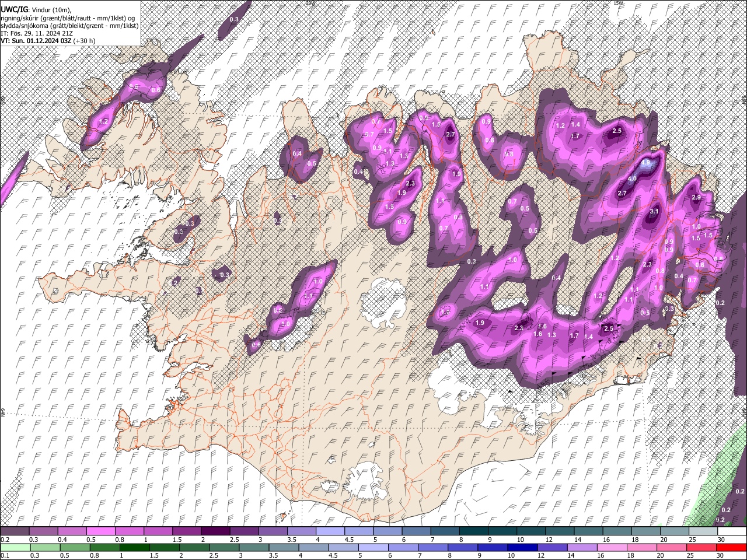The width and height of the screenshot is (747, 560).
Task: Pick the light grey 25 swatch in snow scale
Action: pyautogui.click(x=703, y=531)
